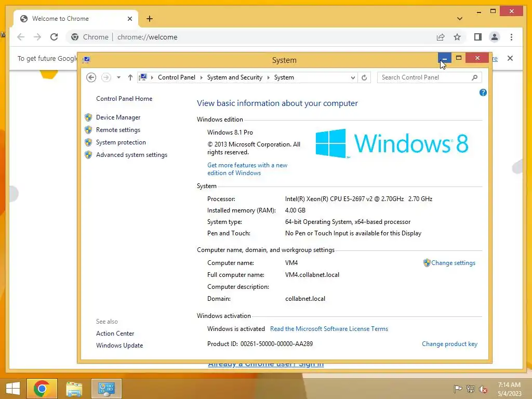Go up one level in Control Panel

130,78
